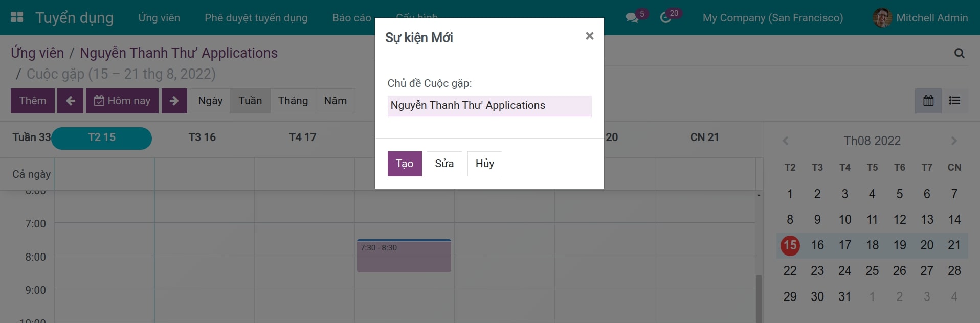The width and height of the screenshot is (980, 323).
Task: Click the search magnifier icon
Action: [959, 53]
